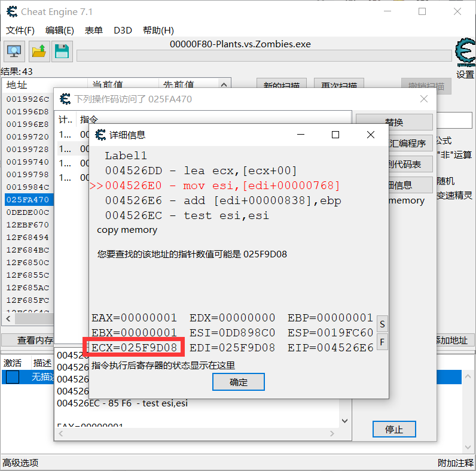Select address 12EBF670 in results list
The width and height of the screenshot is (476, 471).
28,225
